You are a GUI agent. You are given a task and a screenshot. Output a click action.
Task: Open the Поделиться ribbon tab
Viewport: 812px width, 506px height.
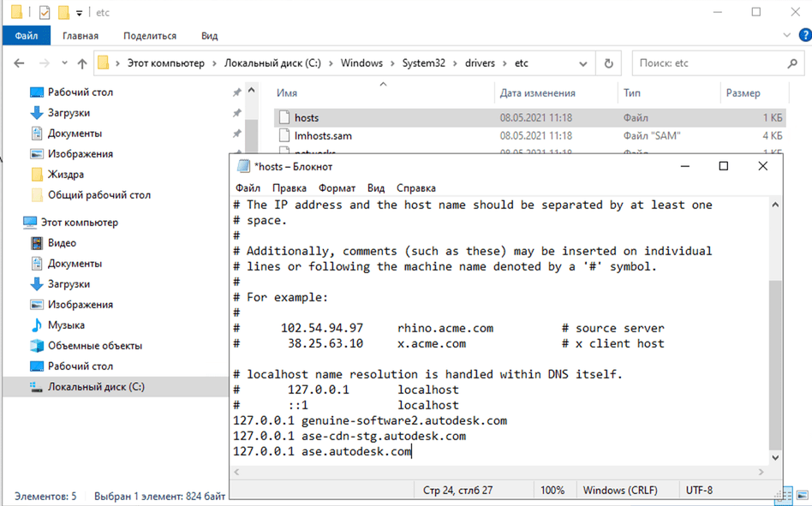click(x=150, y=36)
